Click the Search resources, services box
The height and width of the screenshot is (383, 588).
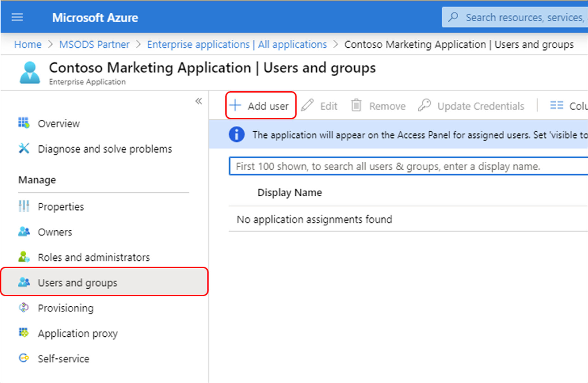point(515,17)
